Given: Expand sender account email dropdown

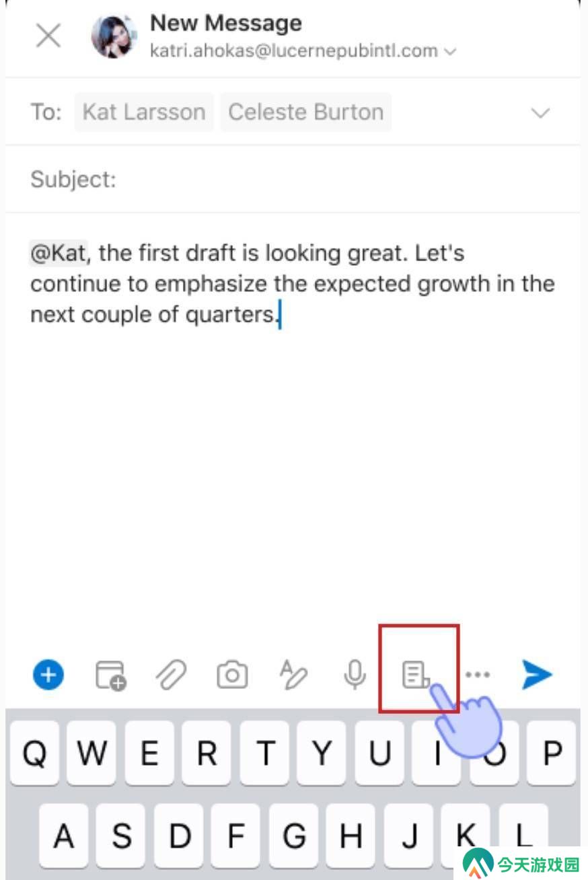Looking at the screenshot, I should [451, 52].
